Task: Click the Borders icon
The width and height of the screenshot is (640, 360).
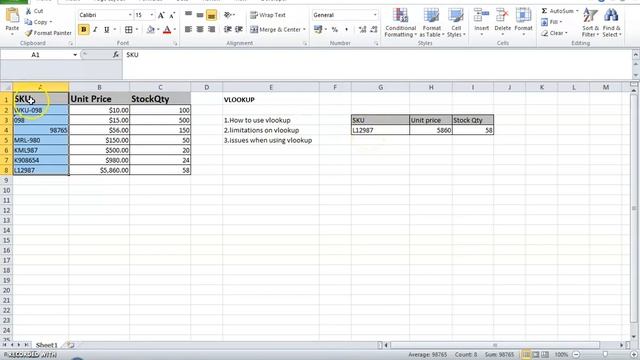Action: 129,29
